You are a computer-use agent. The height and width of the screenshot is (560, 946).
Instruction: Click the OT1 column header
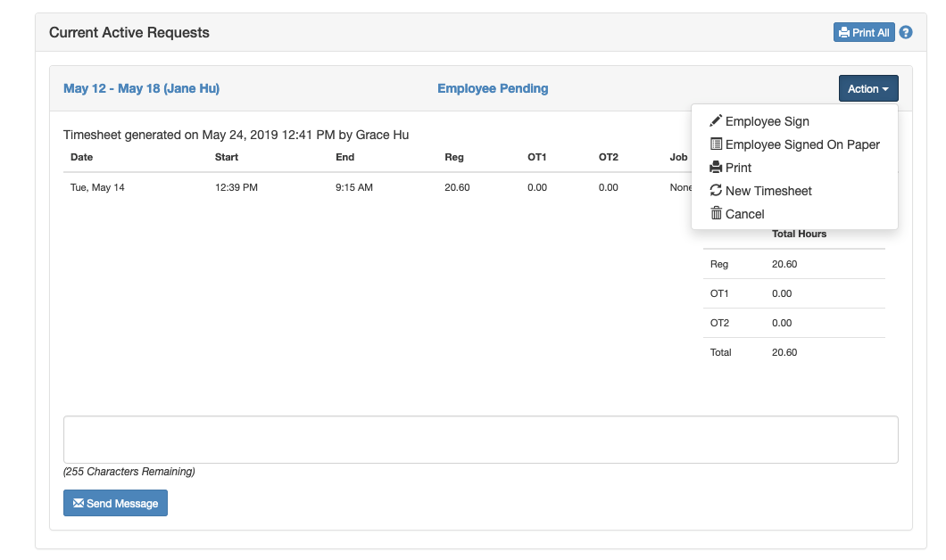coord(536,157)
